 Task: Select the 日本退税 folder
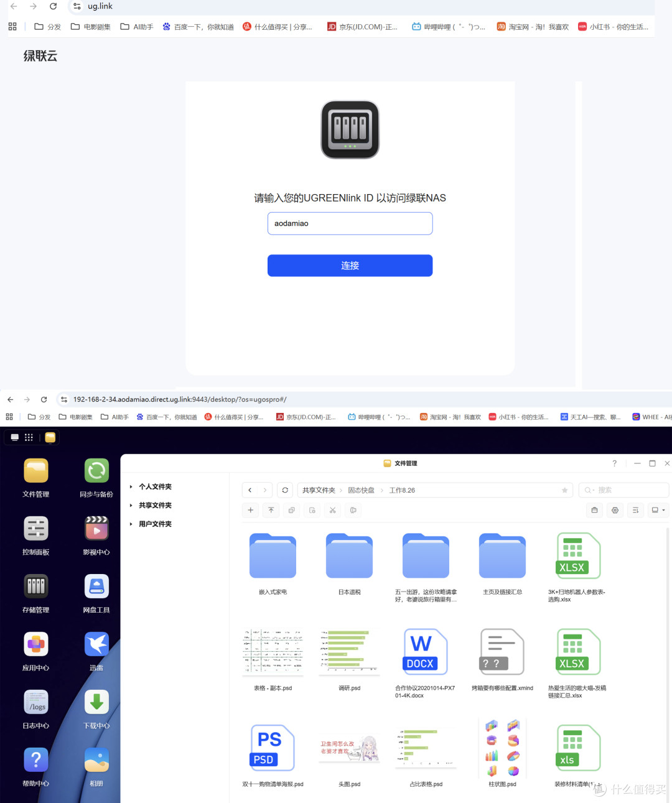(349, 555)
